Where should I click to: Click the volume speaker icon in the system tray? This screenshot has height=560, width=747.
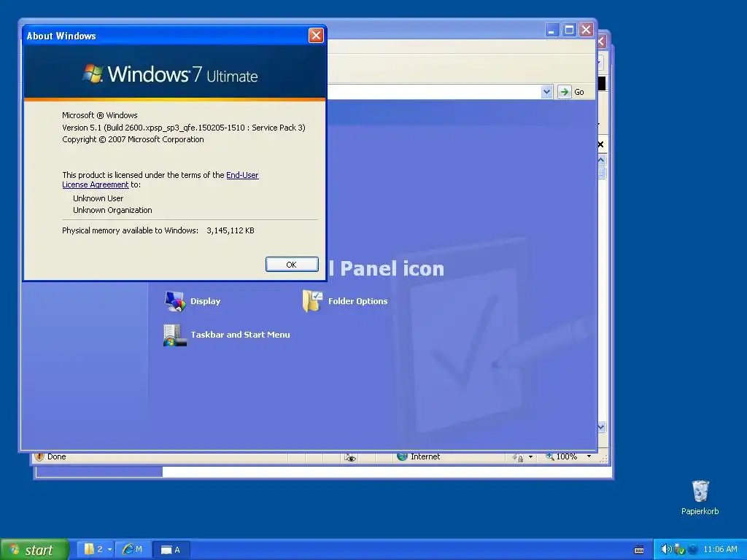(666, 549)
